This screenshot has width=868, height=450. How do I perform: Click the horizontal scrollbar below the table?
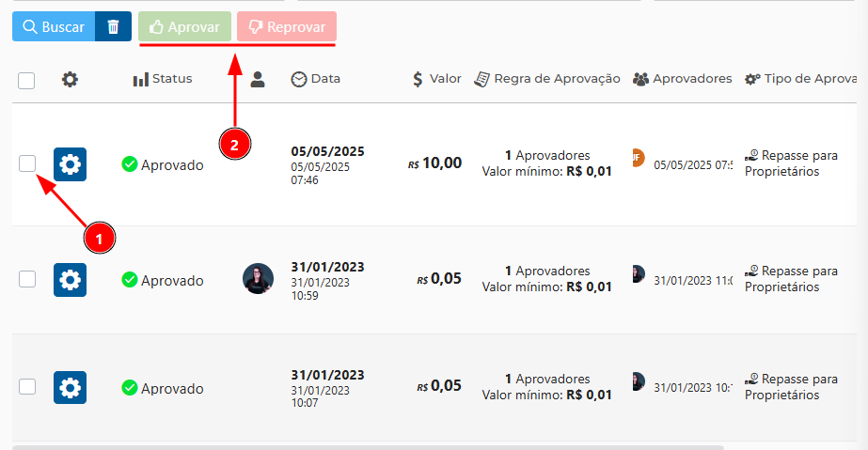pyautogui.click(x=367, y=447)
